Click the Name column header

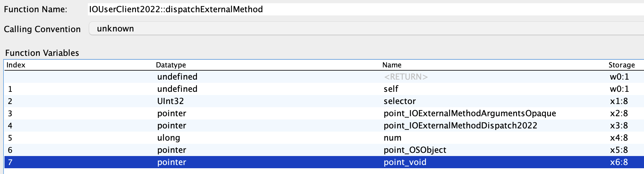pyautogui.click(x=392, y=65)
